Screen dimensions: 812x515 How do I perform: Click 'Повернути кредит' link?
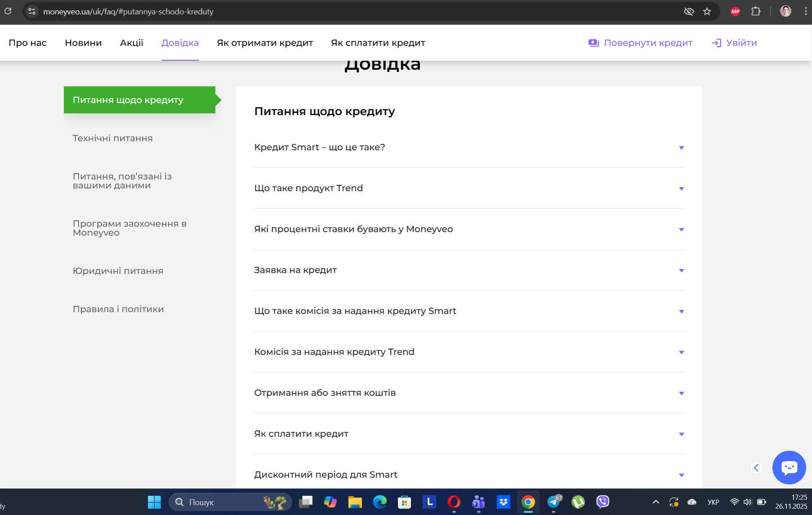(x=648, y=43)
